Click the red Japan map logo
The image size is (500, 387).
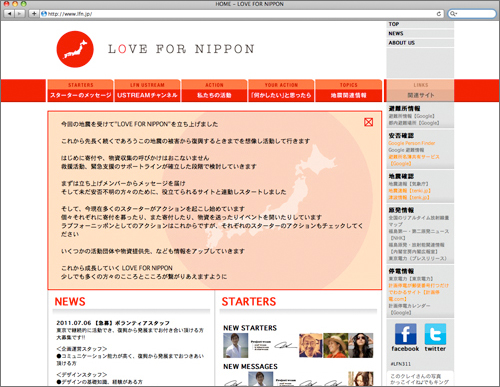pyautogui.click(x=75, y=49)
